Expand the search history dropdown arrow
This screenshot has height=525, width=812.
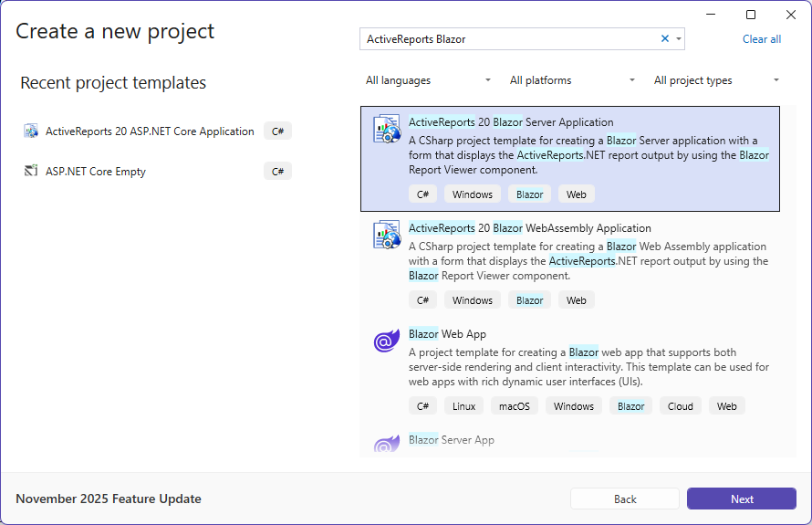(x=678, y=39)
